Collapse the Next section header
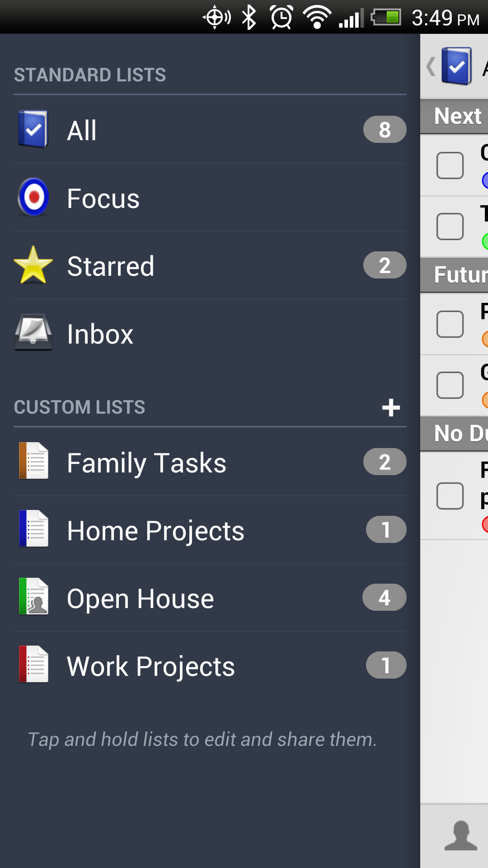The height and width of the screenshot is (868, 488). click(x=457, y=116)
